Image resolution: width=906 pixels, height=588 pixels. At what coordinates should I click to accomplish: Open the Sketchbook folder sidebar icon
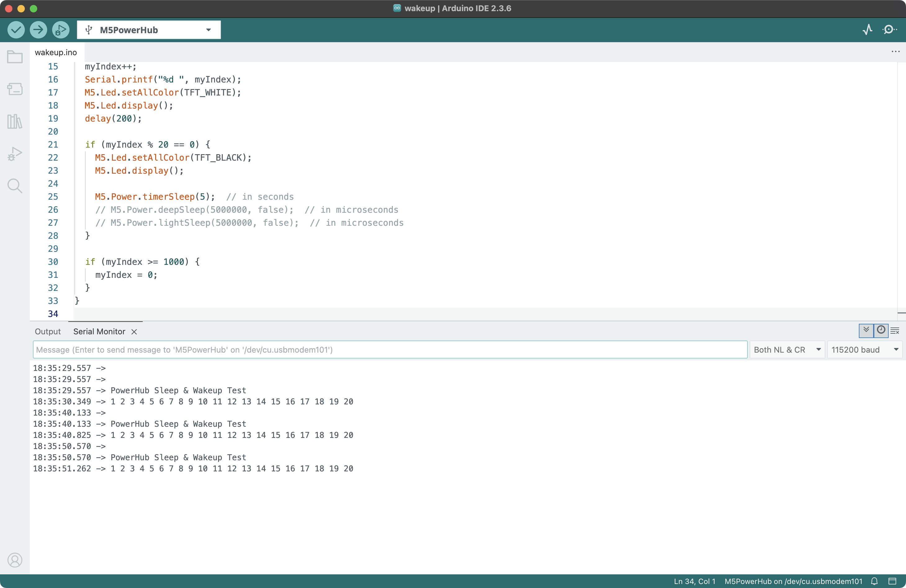[x=15, y=57]
